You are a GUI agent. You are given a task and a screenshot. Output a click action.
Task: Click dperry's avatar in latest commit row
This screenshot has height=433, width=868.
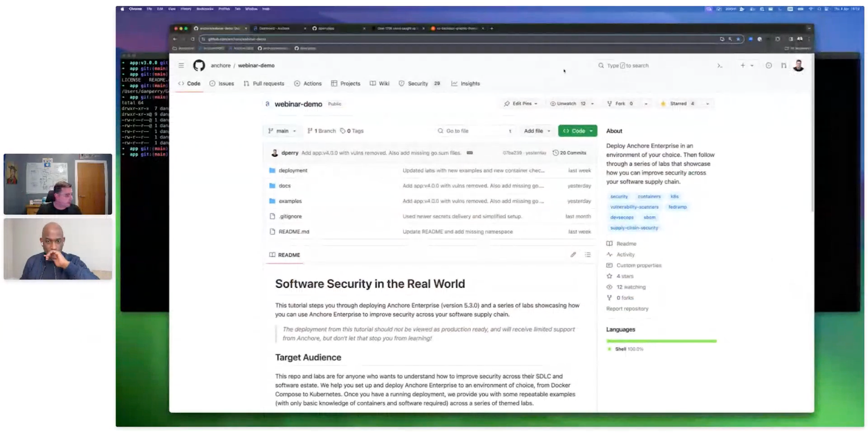pos(275,153)
